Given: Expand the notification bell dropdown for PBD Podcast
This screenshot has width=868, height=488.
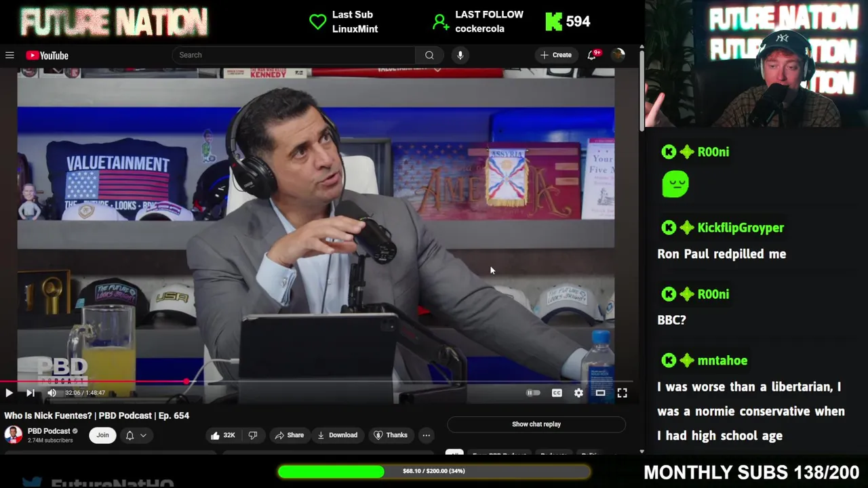Looking at the screenshot, I should (136, 435).
